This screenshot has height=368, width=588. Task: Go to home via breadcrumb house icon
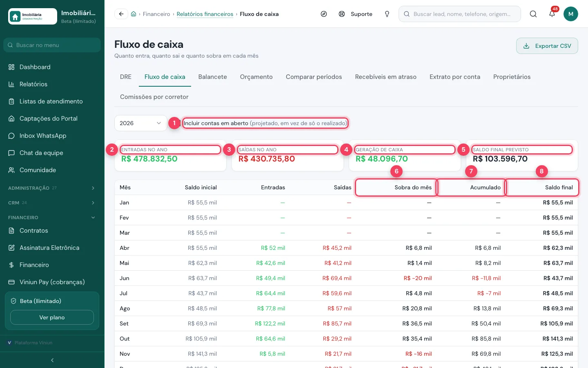click(x=134, y=14)
